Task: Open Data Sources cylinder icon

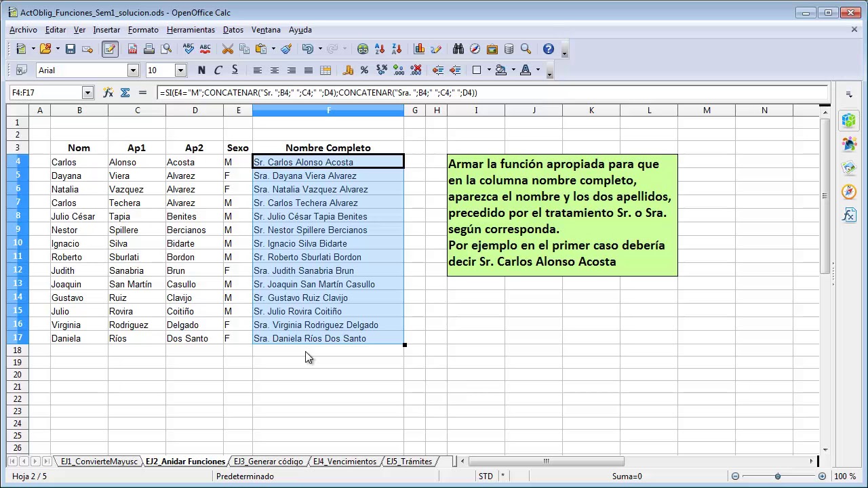Action: pos(509,49)
